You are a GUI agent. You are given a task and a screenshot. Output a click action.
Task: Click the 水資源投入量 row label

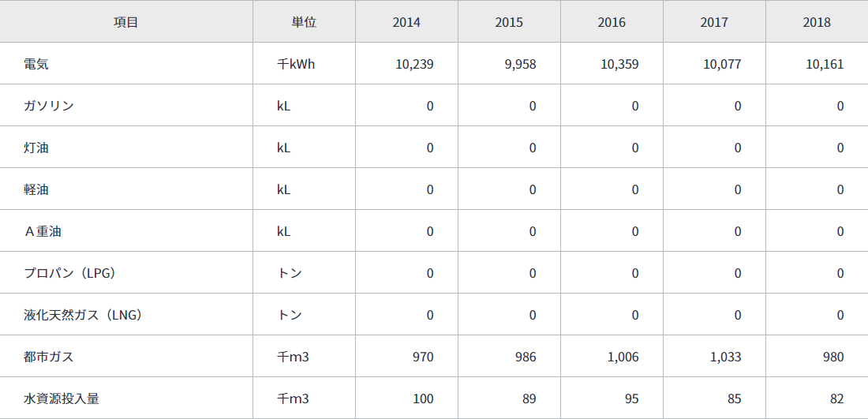(62, 398)
